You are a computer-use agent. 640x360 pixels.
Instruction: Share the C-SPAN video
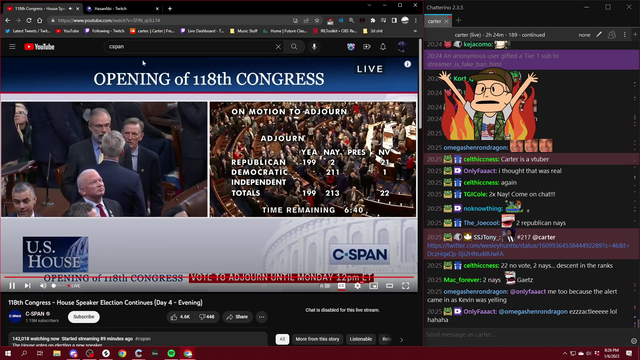[237, 317]
